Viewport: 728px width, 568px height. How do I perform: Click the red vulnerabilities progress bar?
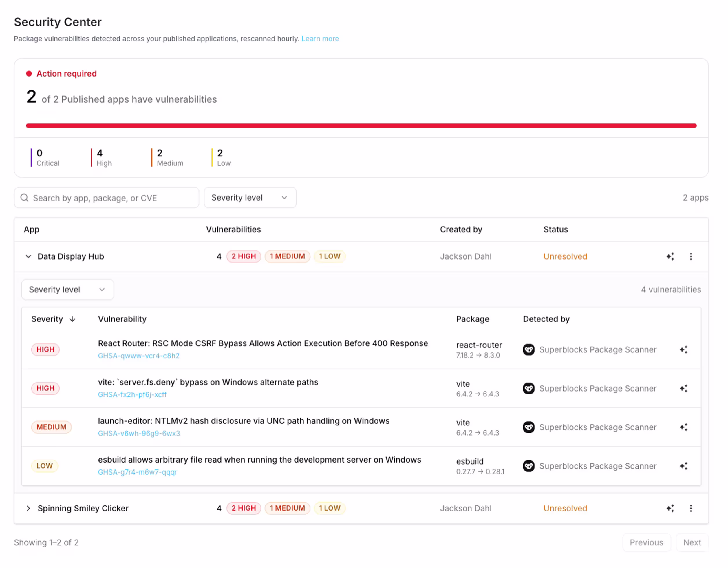tap(361, 126)
